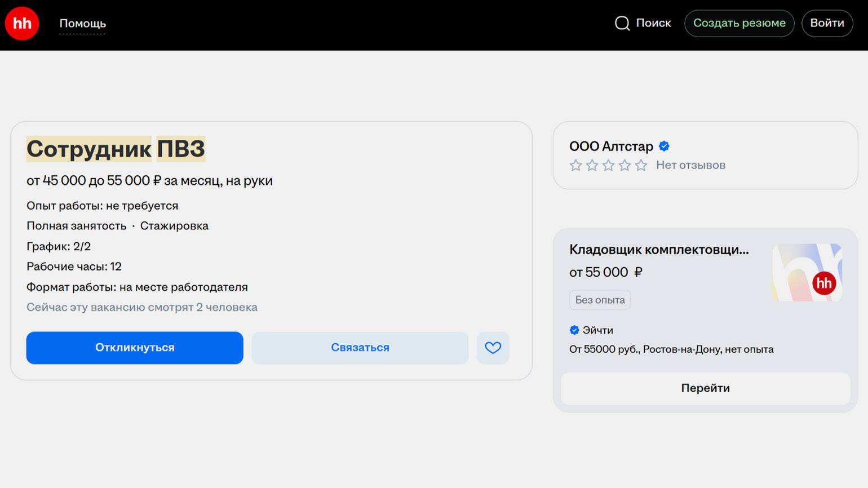Click Рабочие часы: 12 line

click(x=74, y=267)
